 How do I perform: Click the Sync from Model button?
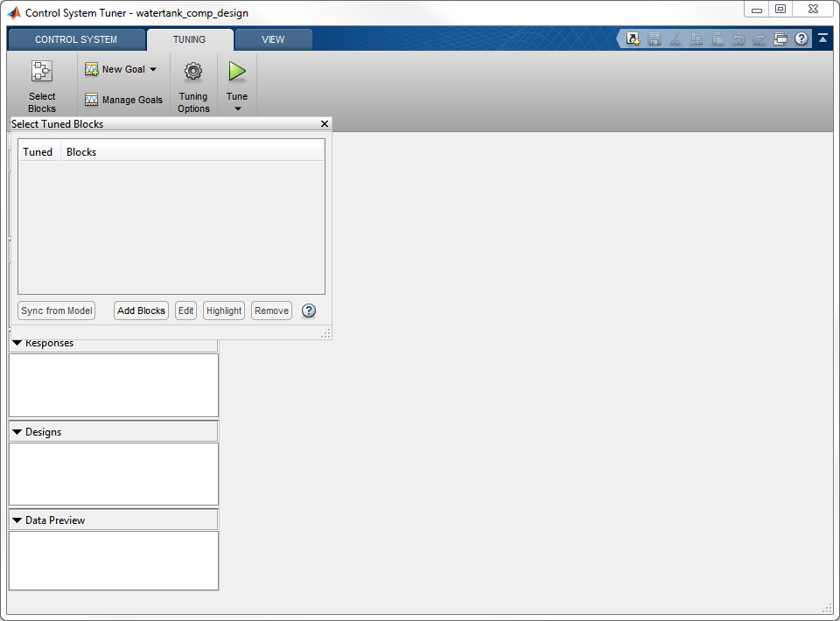point(57,310)
